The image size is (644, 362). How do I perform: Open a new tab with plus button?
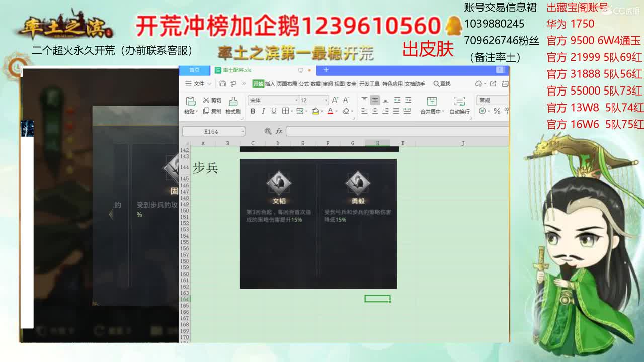tap(326, 70)
